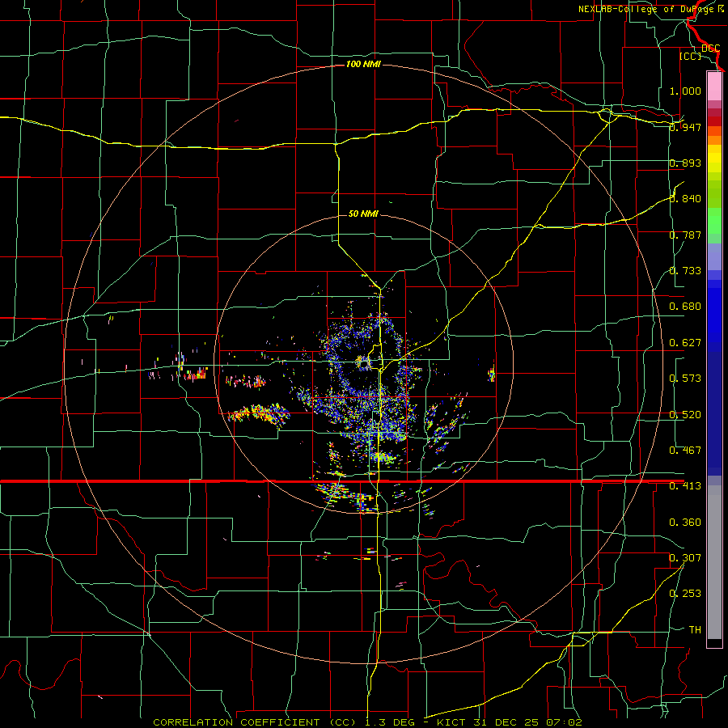
Task: Click the 1.000 value on the color scale
Action: pyautogui.click(x=685, y=91)
